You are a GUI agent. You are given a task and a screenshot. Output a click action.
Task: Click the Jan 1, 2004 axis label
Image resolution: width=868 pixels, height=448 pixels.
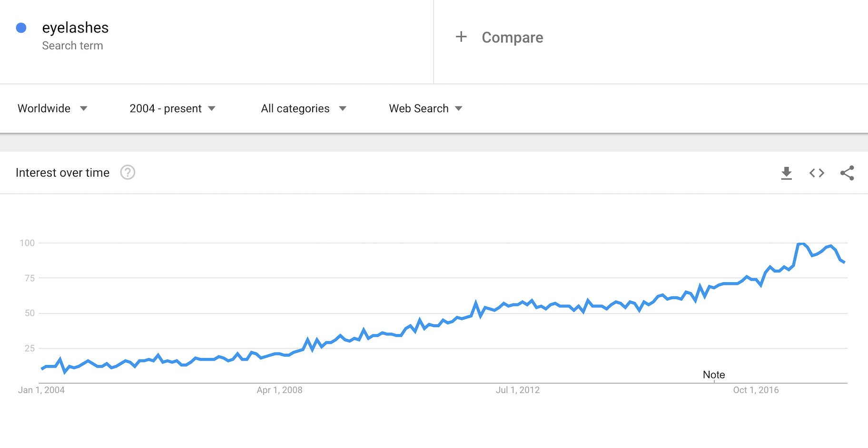point(41,390)
